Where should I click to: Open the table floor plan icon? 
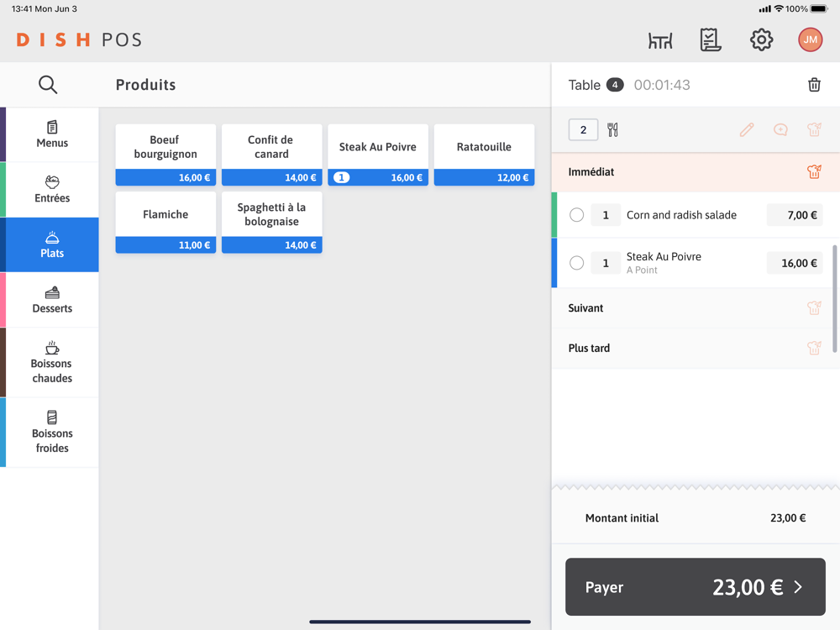coord(660,40)
